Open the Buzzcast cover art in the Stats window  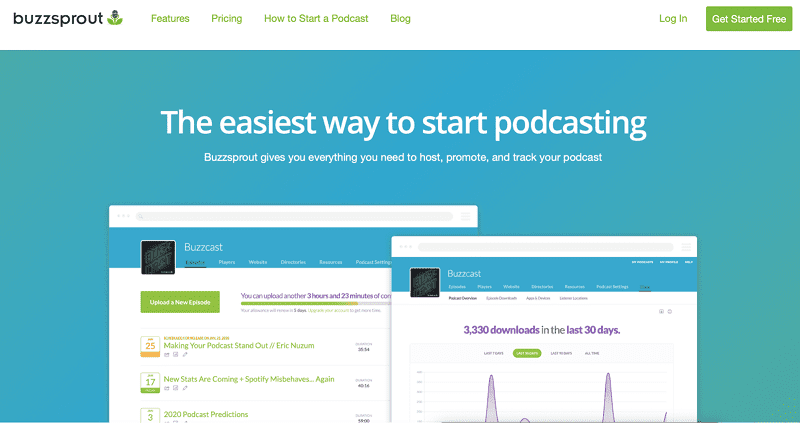[x=425, y=282]
